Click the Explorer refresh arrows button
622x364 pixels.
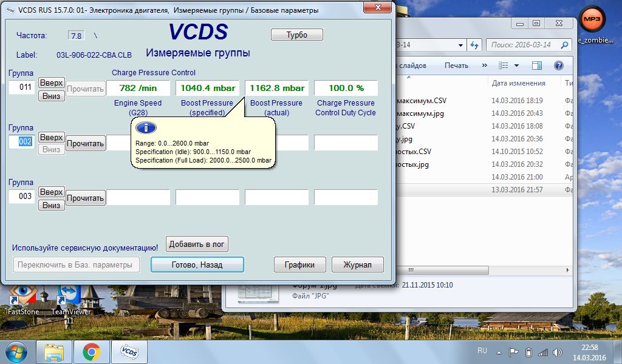(x=475, y=45)
